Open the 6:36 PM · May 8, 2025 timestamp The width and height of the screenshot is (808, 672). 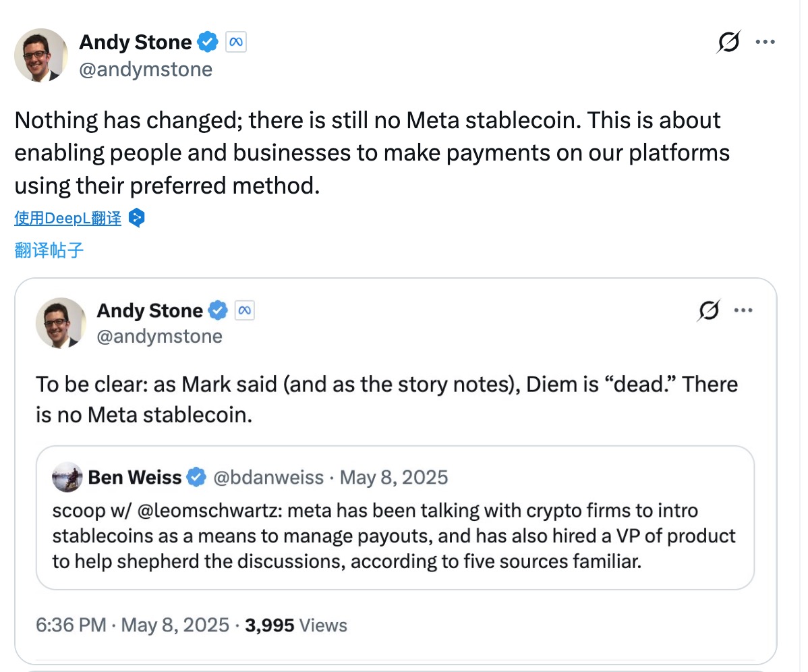(132, 625)
